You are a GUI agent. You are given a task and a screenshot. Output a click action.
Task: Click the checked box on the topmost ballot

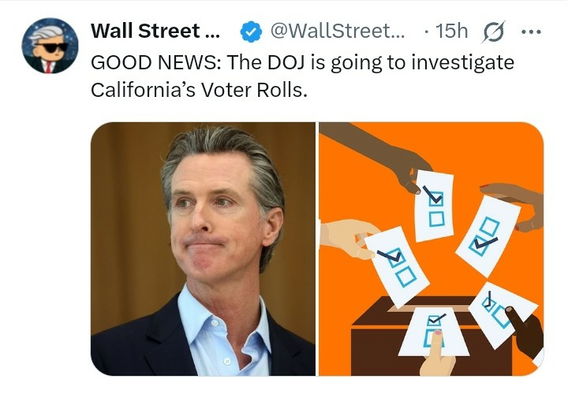click(x=436, y=198)
